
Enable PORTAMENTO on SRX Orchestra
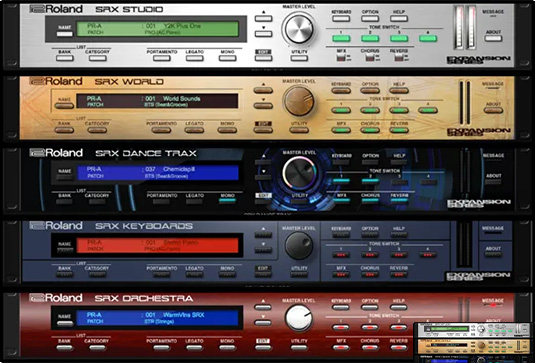click(x=162, y=348)
